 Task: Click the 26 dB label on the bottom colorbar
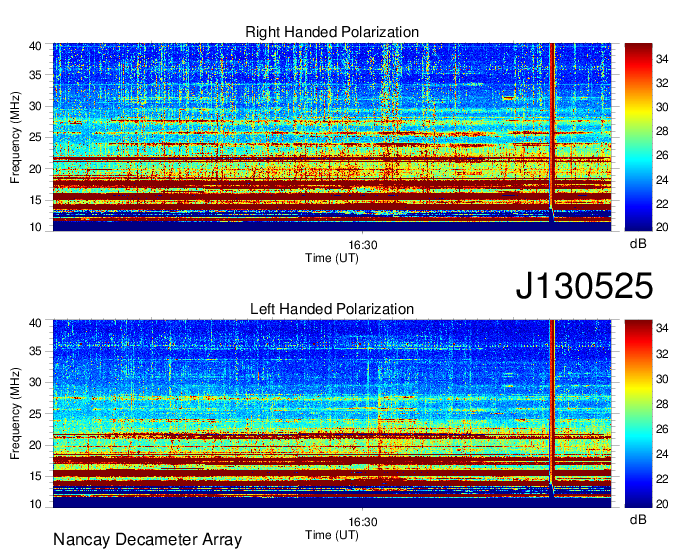662,429
